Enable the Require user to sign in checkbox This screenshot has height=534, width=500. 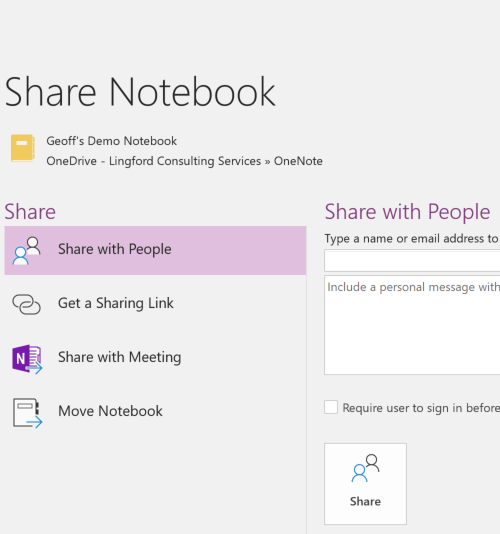pos(331,407)
